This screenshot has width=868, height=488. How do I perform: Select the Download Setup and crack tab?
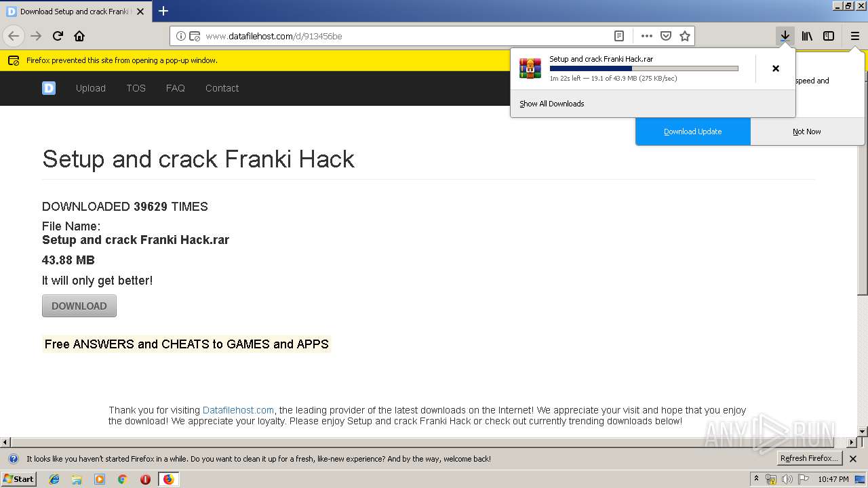tap(75, 12)
